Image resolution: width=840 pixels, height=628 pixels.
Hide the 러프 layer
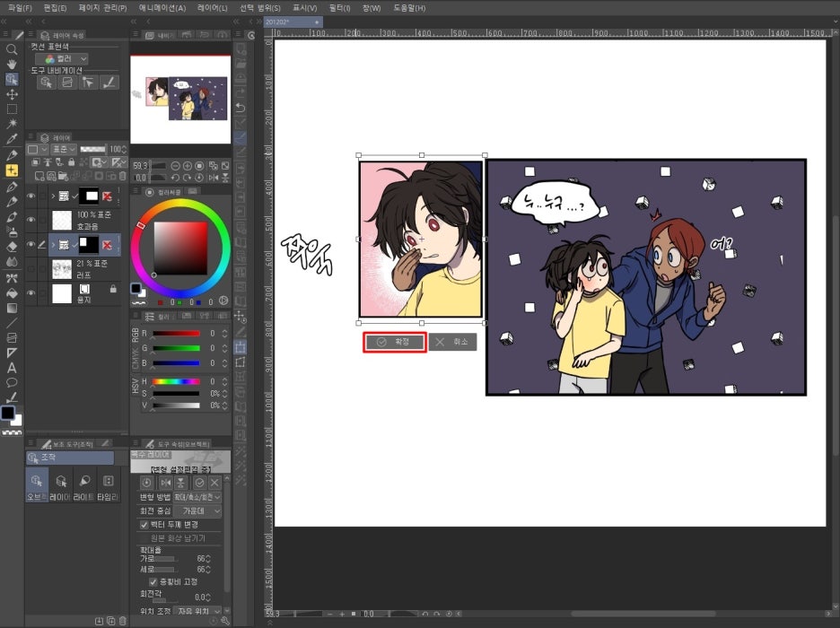click(31, 267)
